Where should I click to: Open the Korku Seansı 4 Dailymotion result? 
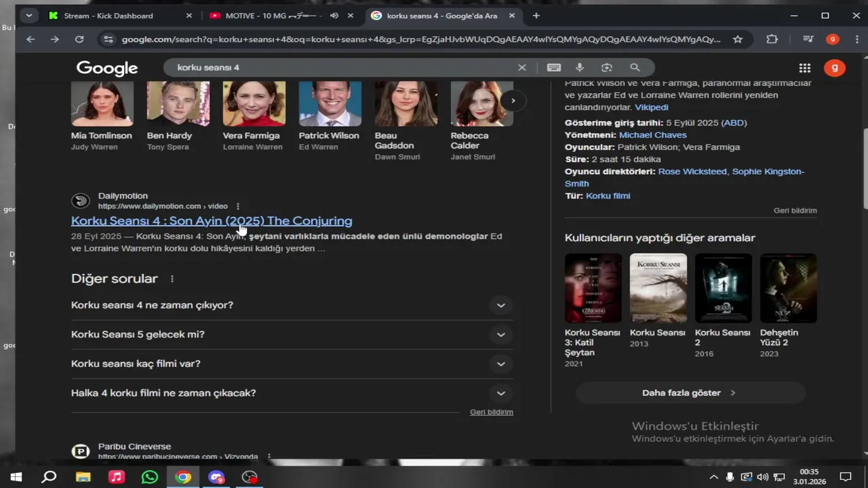coord(212,221)
